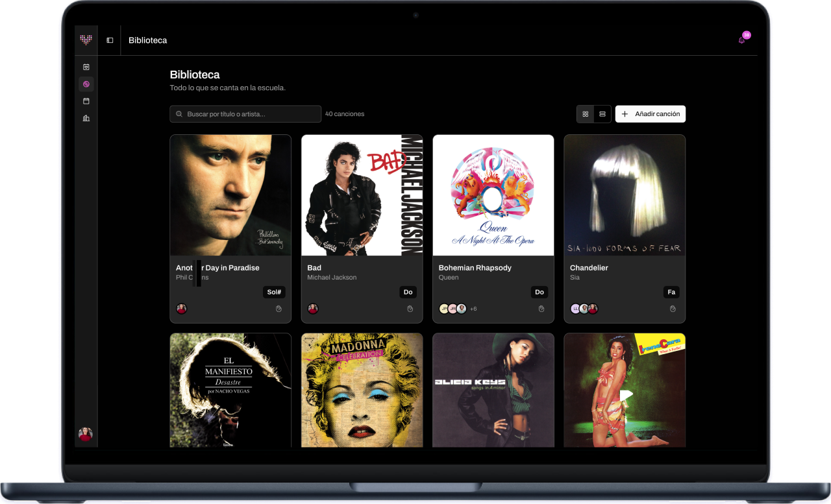Click the search field for title or artist

245,114
